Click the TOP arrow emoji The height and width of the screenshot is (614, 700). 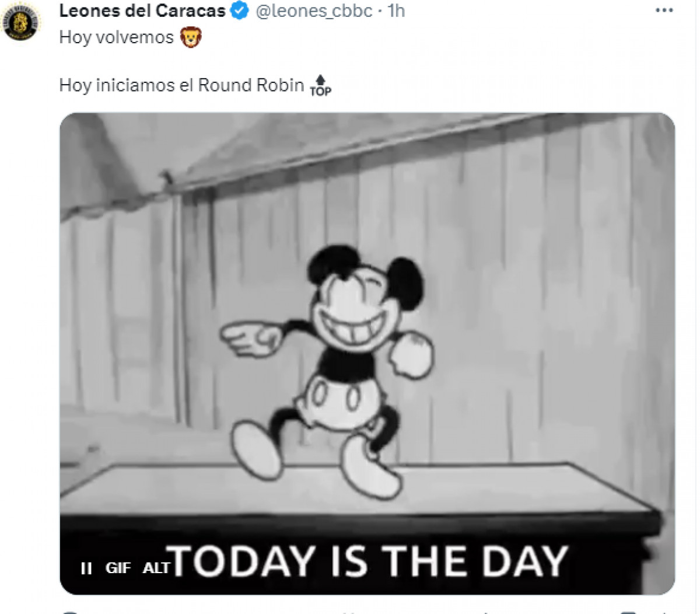coord(320,85)
